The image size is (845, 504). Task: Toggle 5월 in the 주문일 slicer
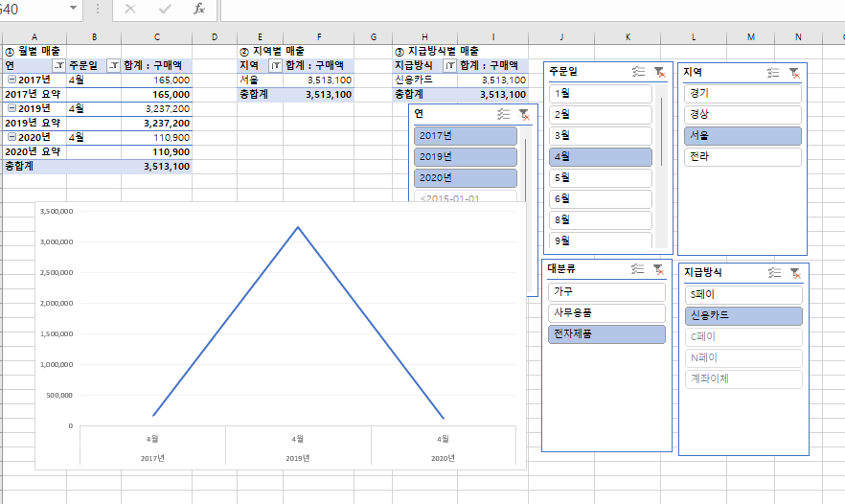point(601,177)
